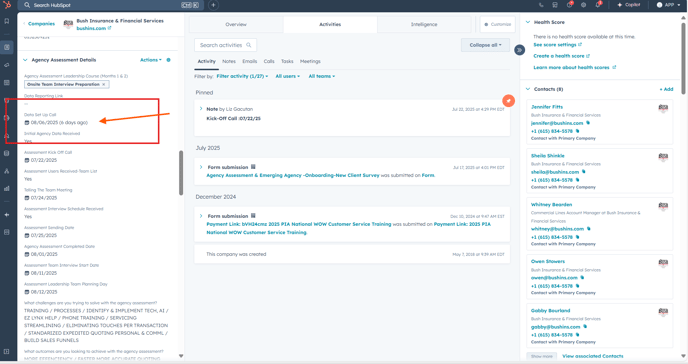Open the bookmarks icon in left sidebar
The height and width of the screenshot is (364, 688).
[x=7, y=21]
